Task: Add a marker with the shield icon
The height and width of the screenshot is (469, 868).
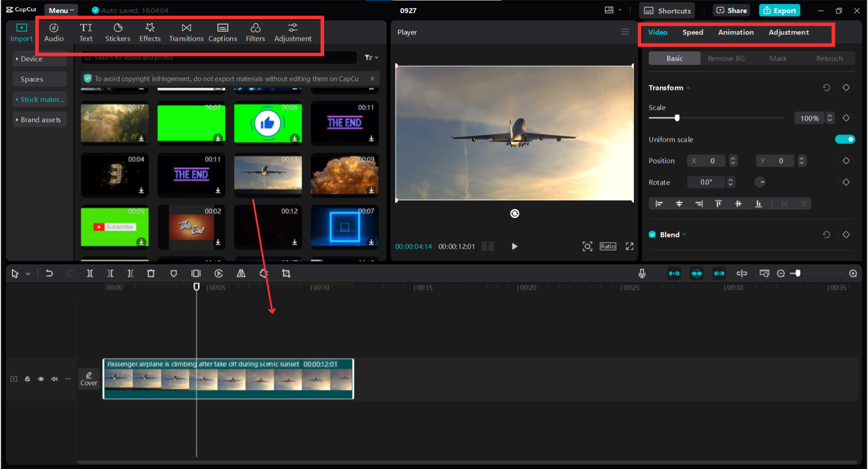Action: [174, 274]
